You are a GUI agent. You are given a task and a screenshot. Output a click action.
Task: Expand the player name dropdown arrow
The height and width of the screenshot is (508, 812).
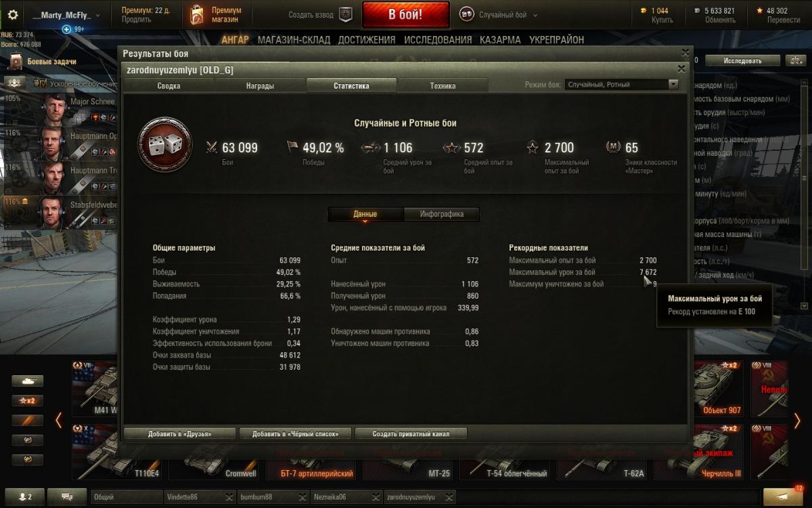coord(98,15)
